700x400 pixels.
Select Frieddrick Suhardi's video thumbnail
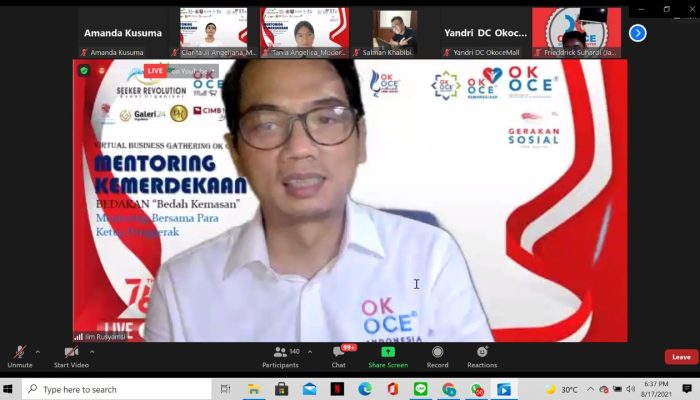[576, 33]
